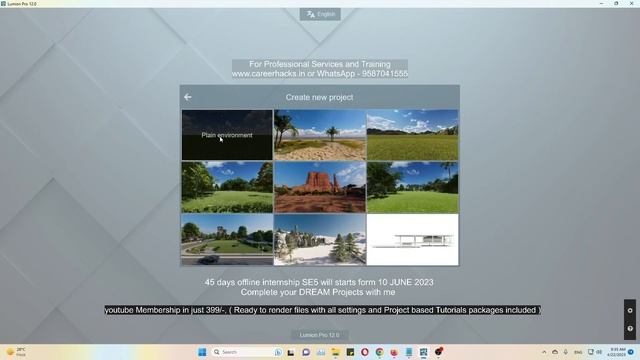This screenshot has height=360, width=640.
Task: Click the microphone tray icon
Action: click(x=566, y=352)
